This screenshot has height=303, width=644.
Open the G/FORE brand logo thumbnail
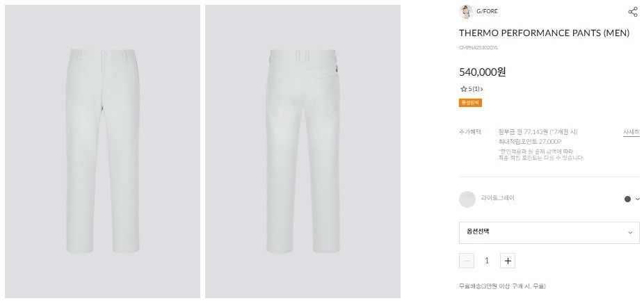click(466, 11)
